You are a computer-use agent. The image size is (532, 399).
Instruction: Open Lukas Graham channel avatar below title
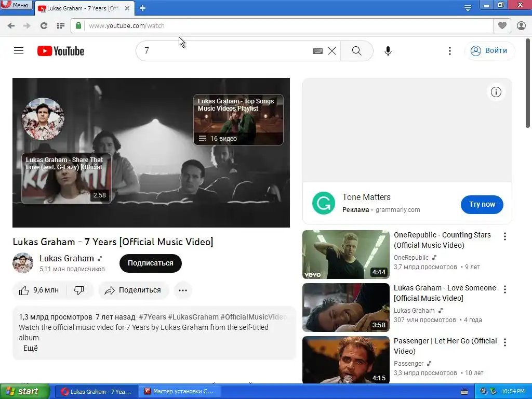23,263
